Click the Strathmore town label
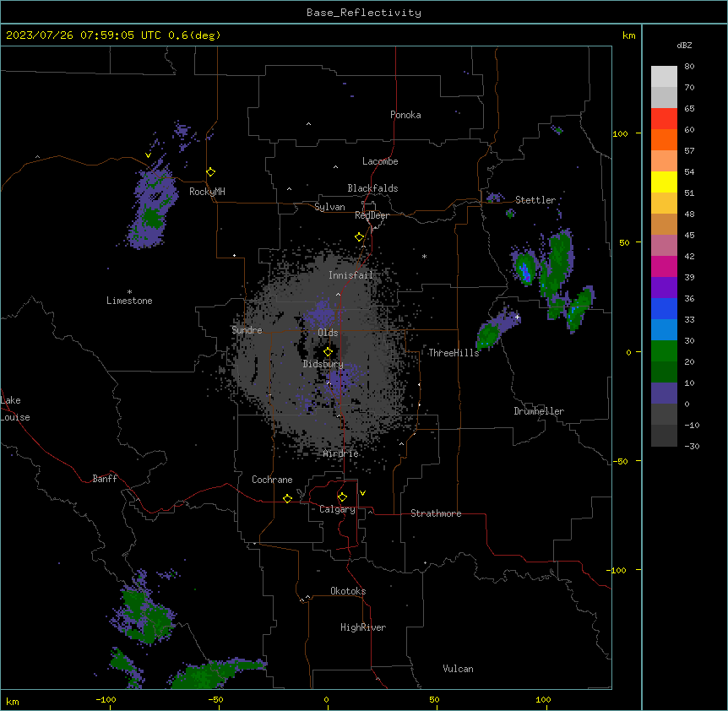728x711 pixels. point(436,513)
